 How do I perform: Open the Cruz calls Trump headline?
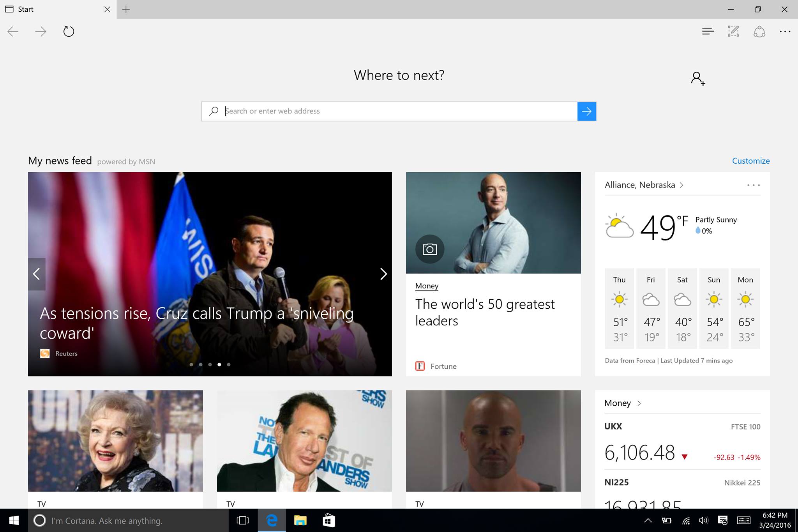coord(197,323)
